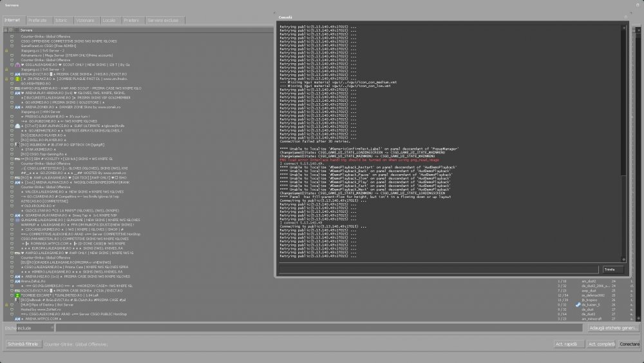Click the shield icon of AZTECAS.RO server

click(x=12, y=201)
